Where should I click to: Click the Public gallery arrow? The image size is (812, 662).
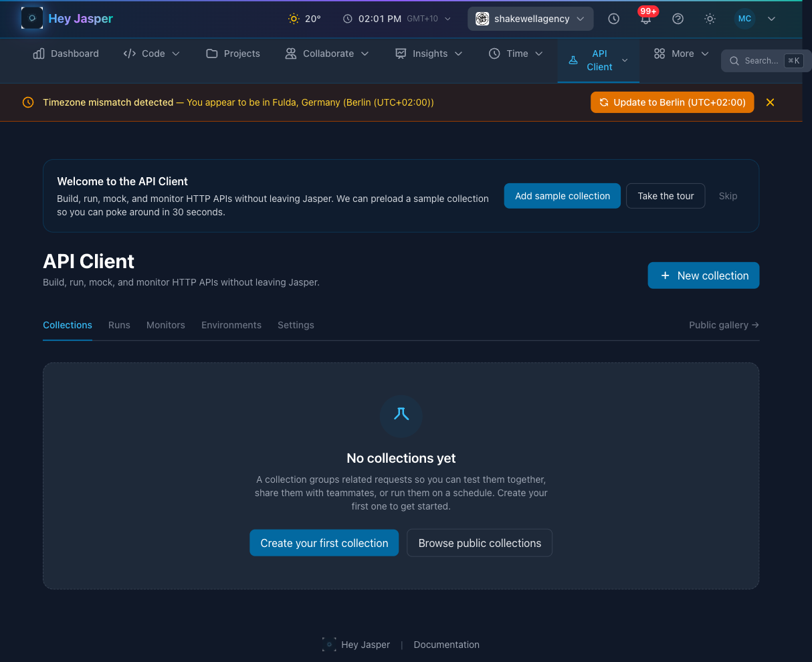tap(755, 325)
